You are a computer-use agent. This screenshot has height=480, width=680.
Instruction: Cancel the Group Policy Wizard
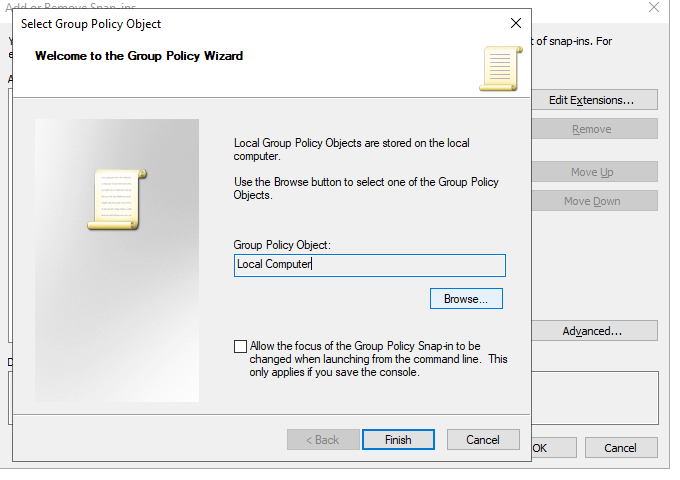482,440
